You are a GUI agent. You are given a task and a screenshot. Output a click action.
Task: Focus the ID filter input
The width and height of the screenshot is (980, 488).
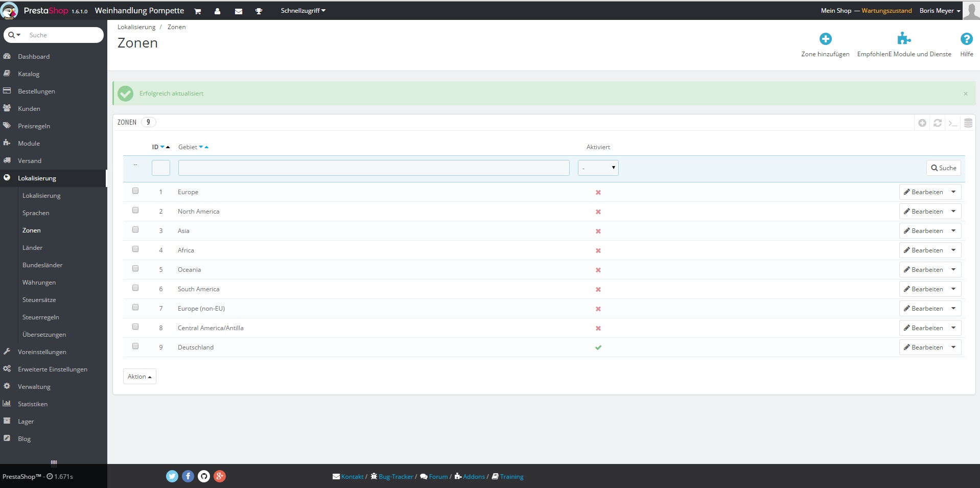161,168
